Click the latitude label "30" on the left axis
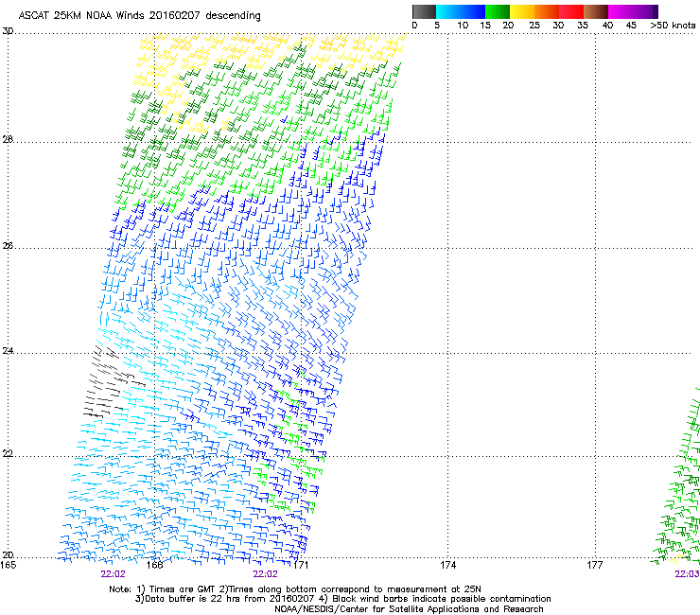The image size is (700, 615). (x=8, y=31)
